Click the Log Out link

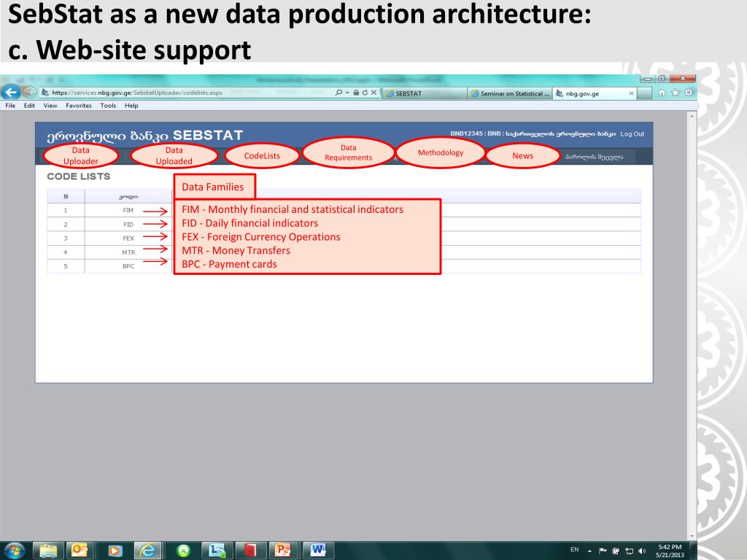[x=632, y=134]
